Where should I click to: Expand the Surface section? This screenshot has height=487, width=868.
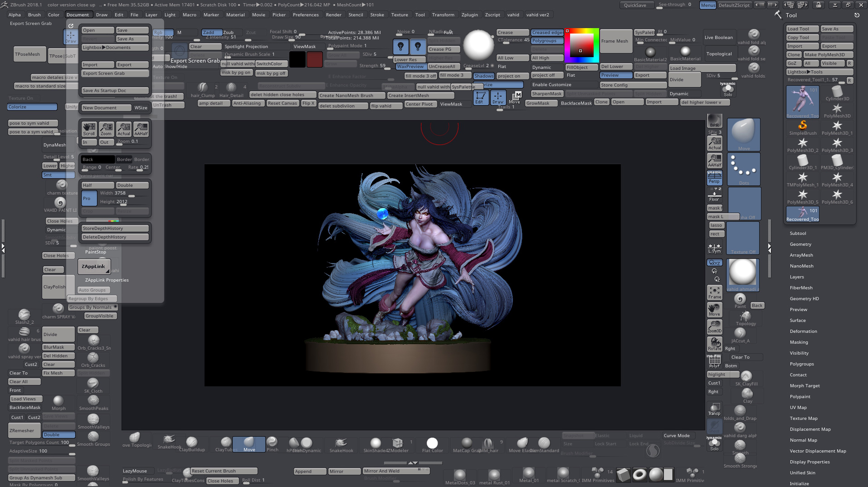798,321
